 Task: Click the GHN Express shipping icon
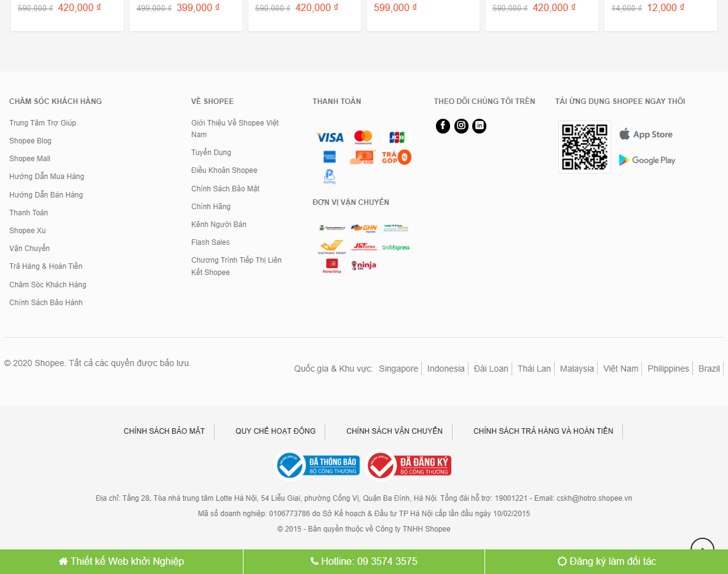(x=363, y=228)
